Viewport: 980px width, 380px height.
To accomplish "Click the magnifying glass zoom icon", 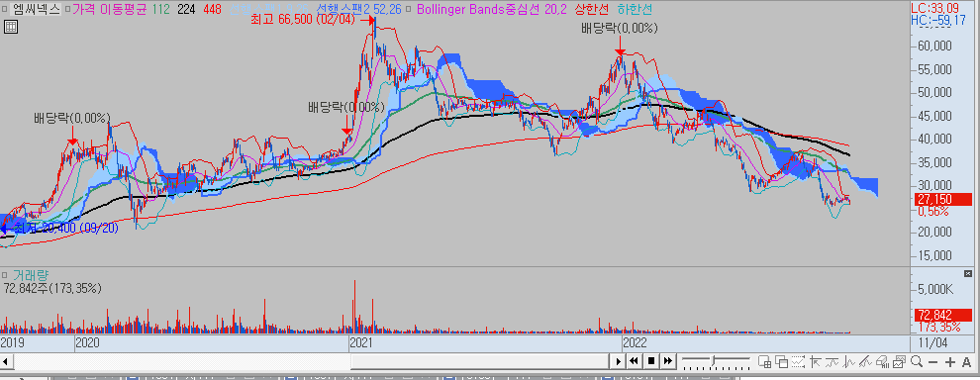I will tap(917, 361).
